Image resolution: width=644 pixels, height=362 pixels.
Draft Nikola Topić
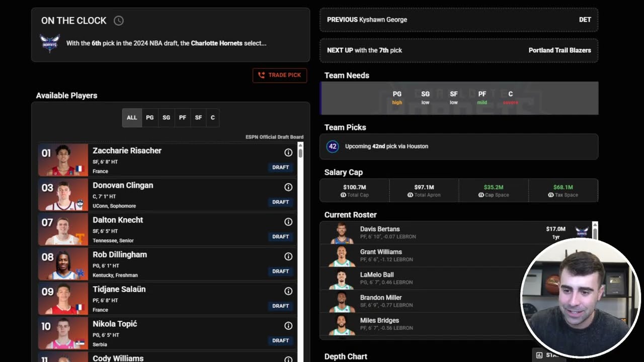point(281,341)
